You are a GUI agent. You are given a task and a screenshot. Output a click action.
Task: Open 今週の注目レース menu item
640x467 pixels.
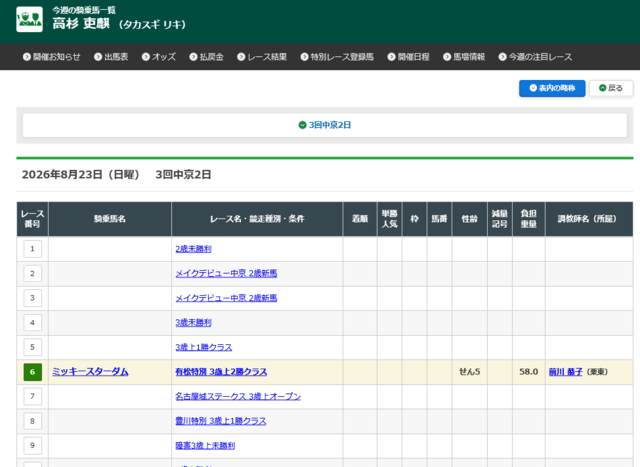536,57
